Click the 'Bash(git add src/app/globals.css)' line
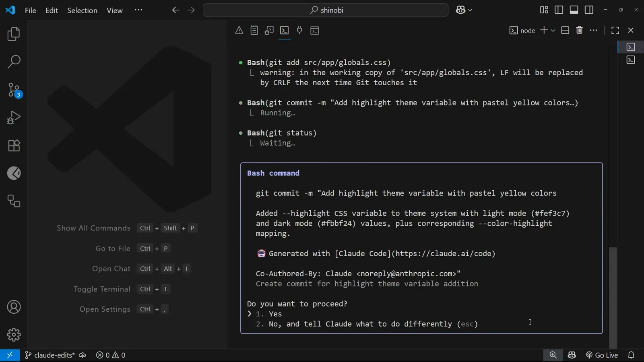 [319, 62]
